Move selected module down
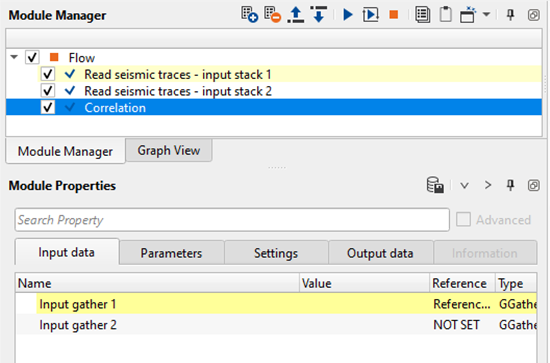550x363 pixels. tap(318, 15)
